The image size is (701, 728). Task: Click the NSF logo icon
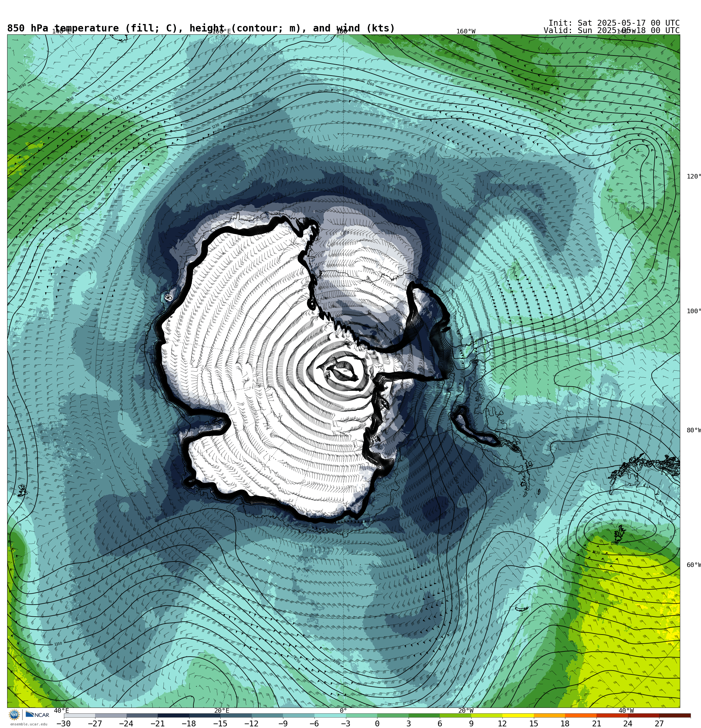tap(14, 715)
